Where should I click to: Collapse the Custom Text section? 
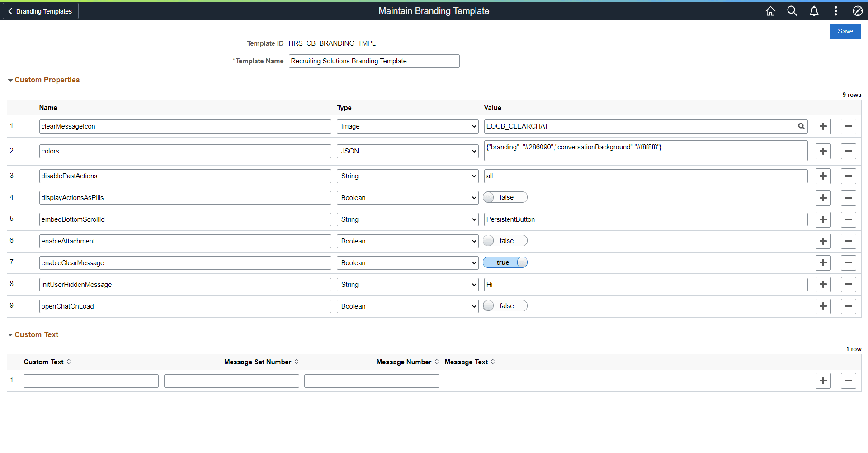click(x=33, y=334)
